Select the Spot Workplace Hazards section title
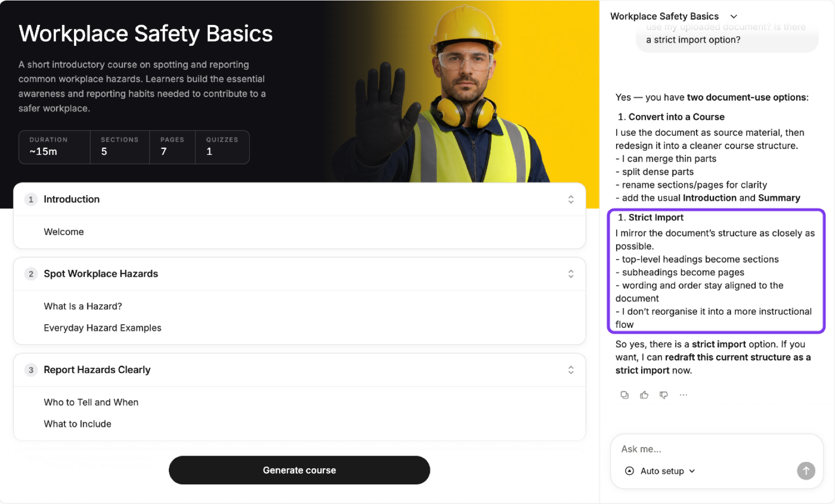Screen dimensions: 835x504 [x=101, y=274]
